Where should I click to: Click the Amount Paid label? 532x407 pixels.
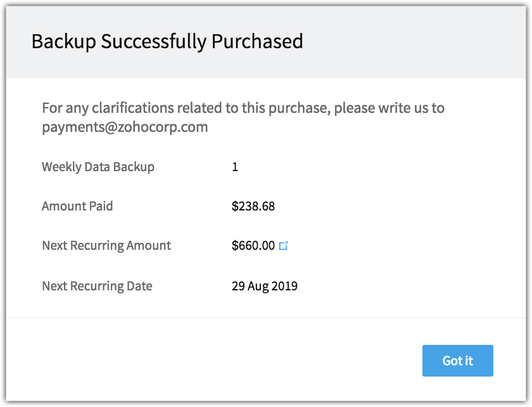pos(77,206)
